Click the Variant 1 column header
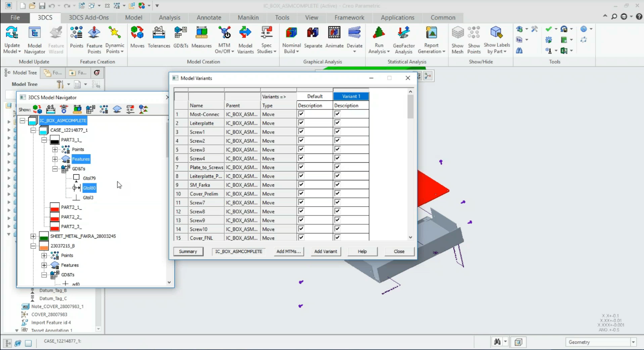644x350 pixels. click(350, 96)
